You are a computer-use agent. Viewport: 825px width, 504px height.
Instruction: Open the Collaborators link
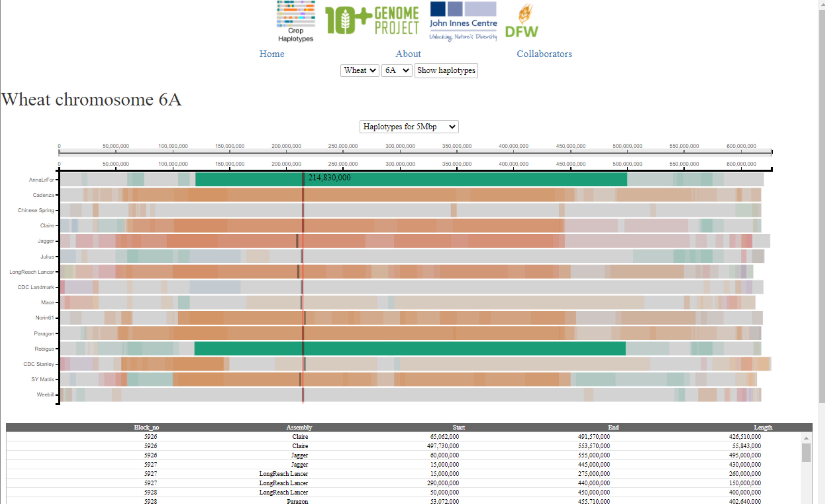click(x=544, y=54)
